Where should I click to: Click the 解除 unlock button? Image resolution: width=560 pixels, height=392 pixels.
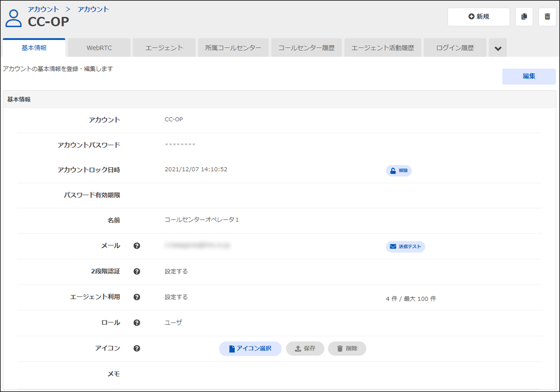click(x=399, y=171)
